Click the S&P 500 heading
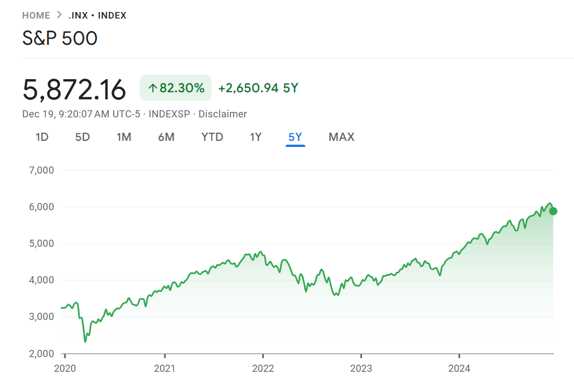574x392 pixels. tap(60, 39)
